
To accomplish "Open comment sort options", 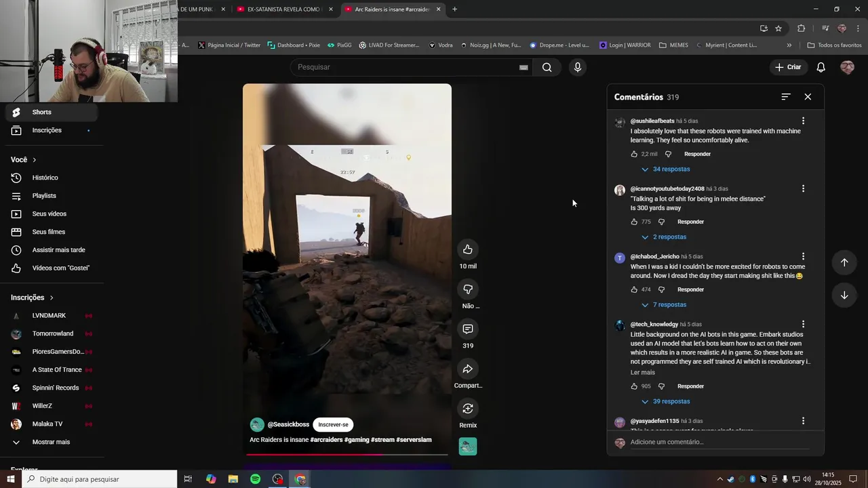I will pyautogui.click(x=786, y=97).
